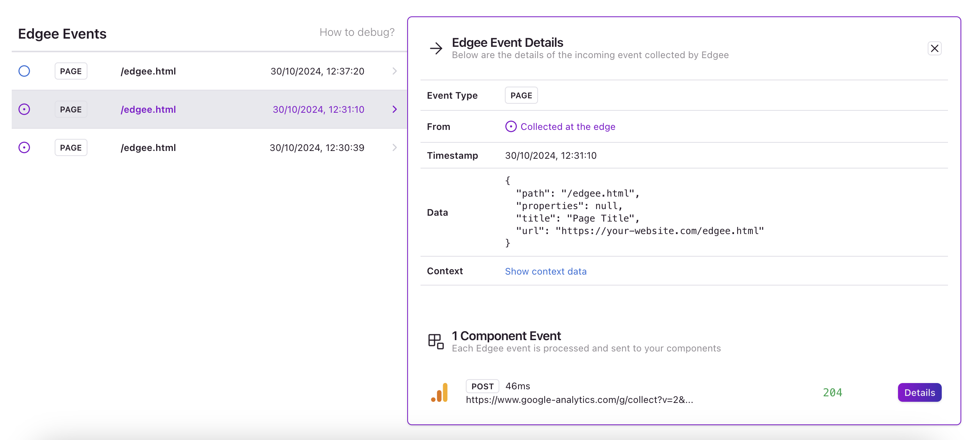Select the Edgee Events heading

(x=62, y=34)
